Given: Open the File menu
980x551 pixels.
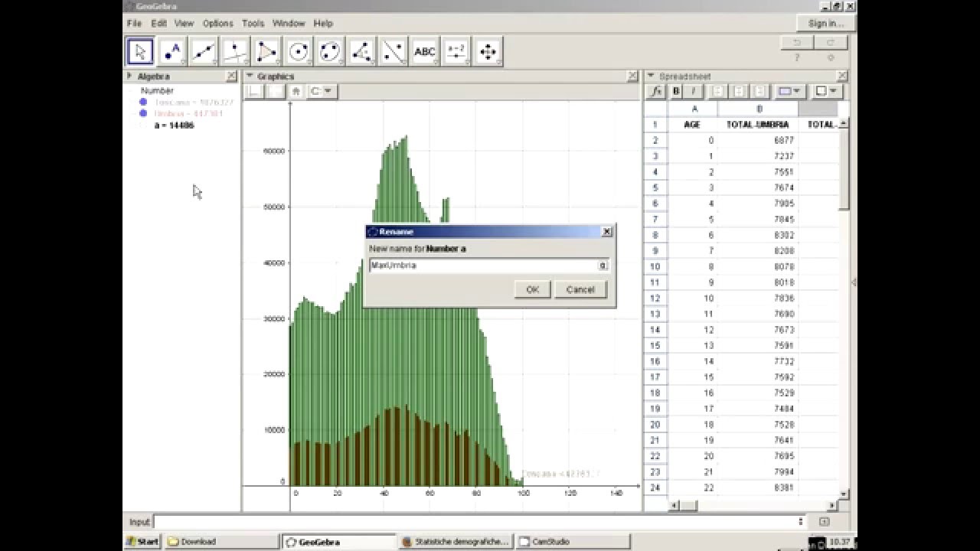Looking at the screenshot, I should [x=134, y=24].
